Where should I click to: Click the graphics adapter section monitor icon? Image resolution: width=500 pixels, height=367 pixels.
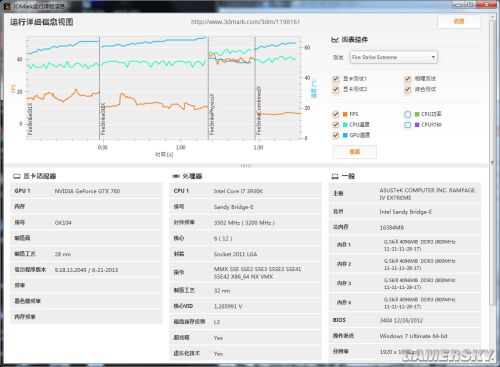point(16,176)
